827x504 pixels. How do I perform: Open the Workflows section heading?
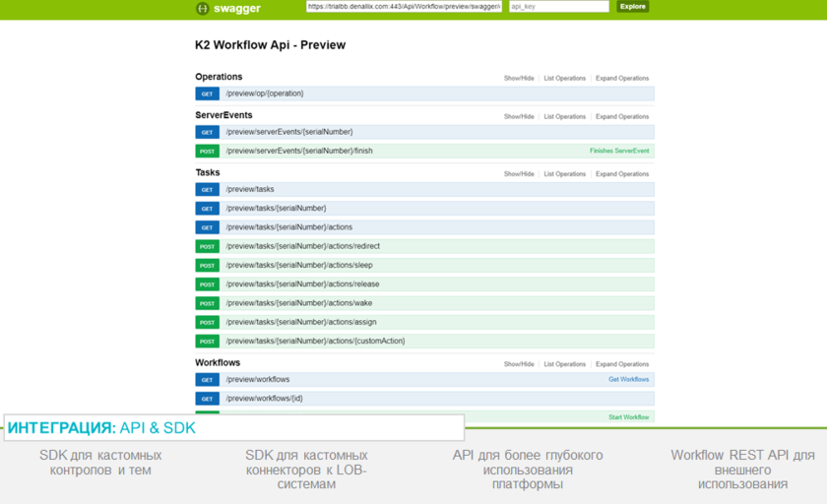click(x=218, y=363)
